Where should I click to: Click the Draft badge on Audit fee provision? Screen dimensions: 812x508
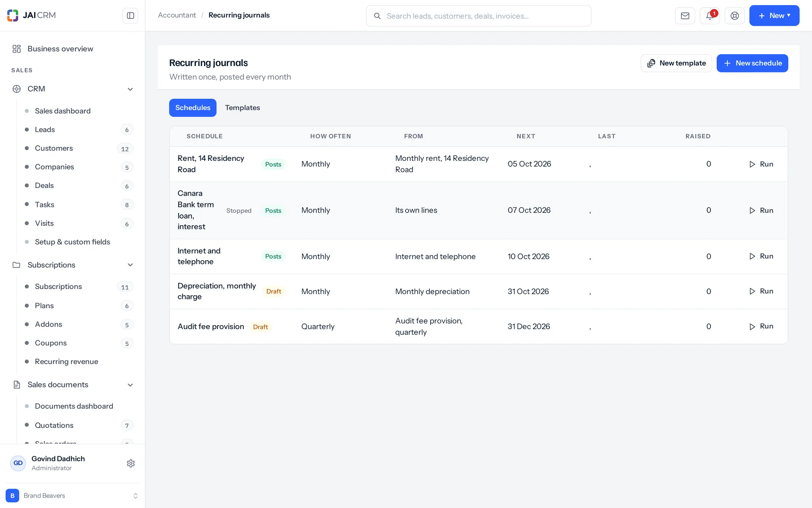(261, 327)
